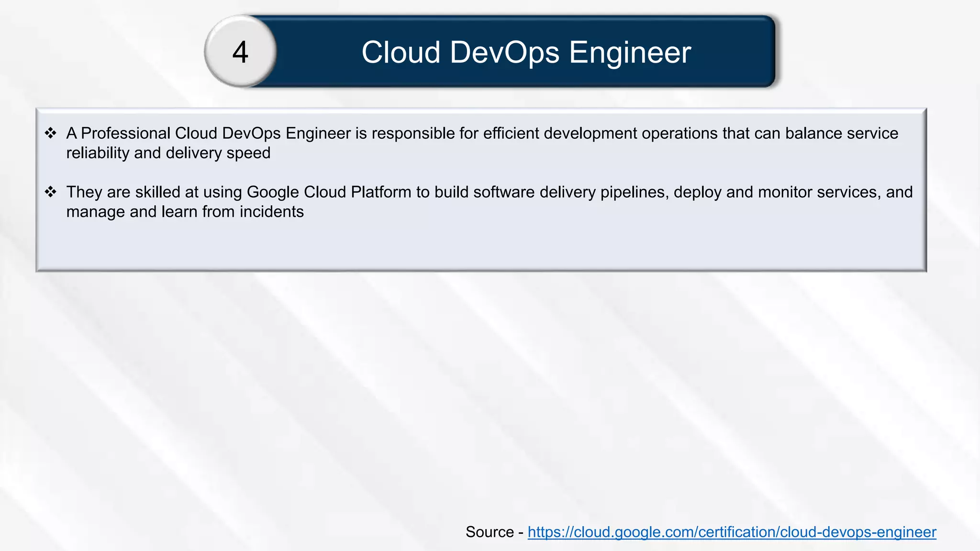Open the cloud-devops-engineer certification source link

tap(732, 532)
